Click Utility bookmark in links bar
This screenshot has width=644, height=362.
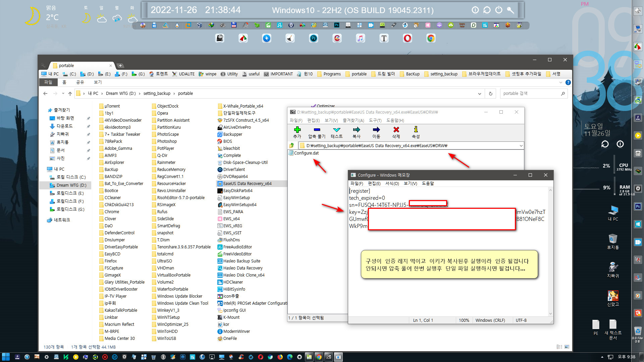(x=229, y=74)
